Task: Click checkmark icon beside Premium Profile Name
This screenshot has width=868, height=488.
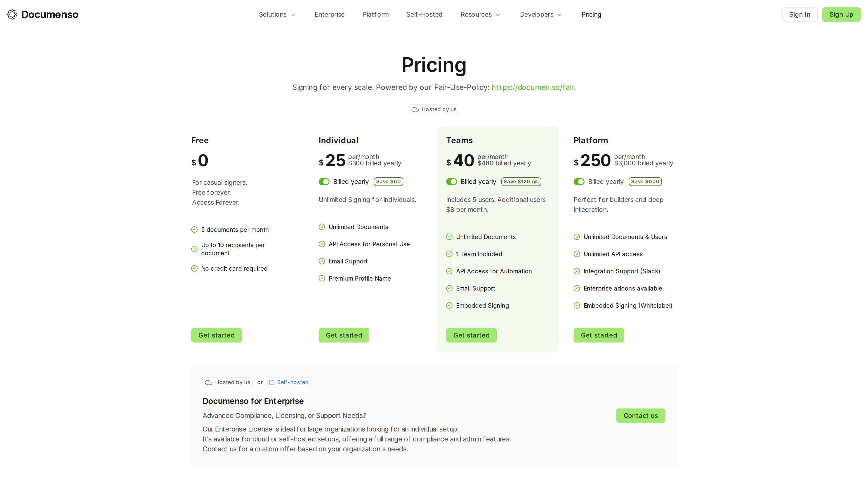Action: (x=322, y=279)
